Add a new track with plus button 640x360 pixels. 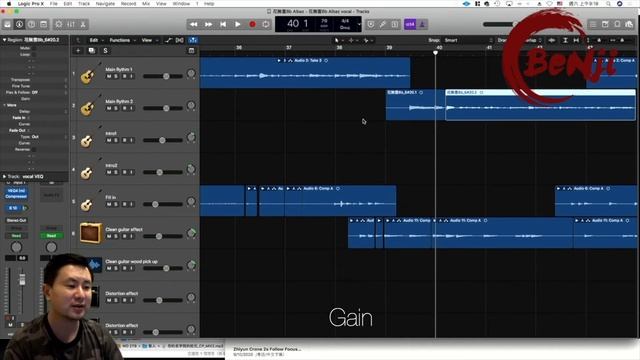(x=78, y=51)
